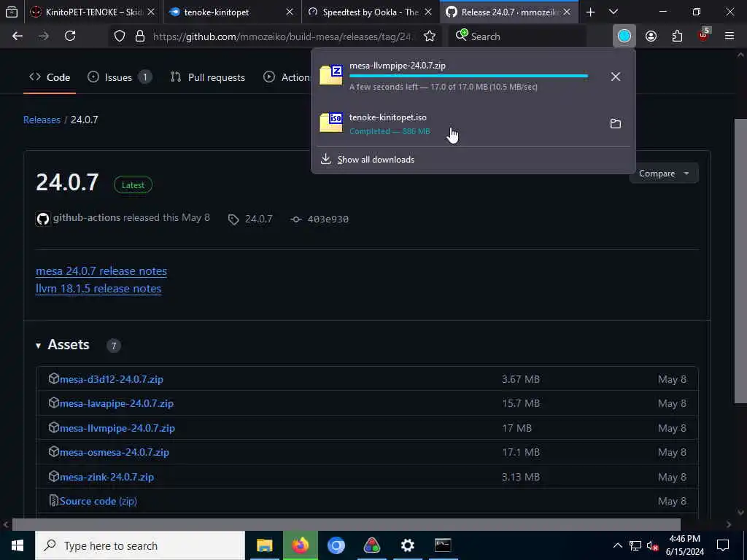747x560 pixels.
Task: Open the taskbar clock showing 4:46 PM
Action: 684,545
